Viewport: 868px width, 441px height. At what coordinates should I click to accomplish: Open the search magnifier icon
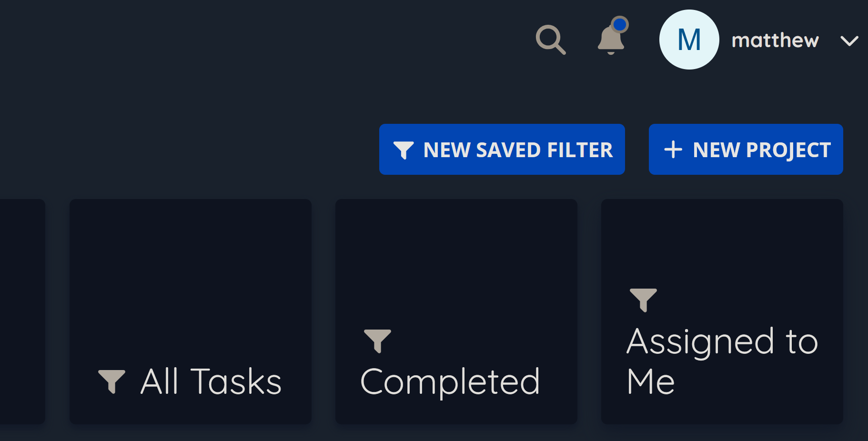tap(550, 40)
